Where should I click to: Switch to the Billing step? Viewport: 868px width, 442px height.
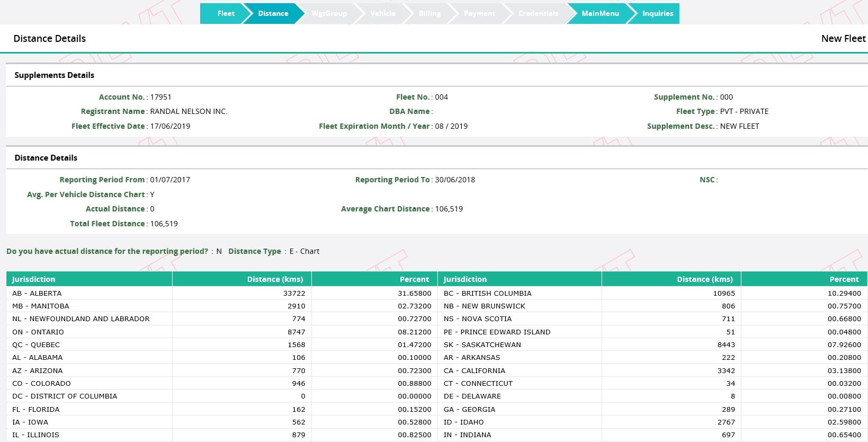click(x=429, y=14)
